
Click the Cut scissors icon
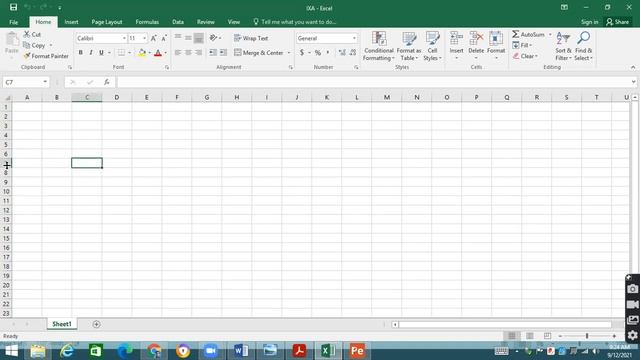tap(27, 34)
